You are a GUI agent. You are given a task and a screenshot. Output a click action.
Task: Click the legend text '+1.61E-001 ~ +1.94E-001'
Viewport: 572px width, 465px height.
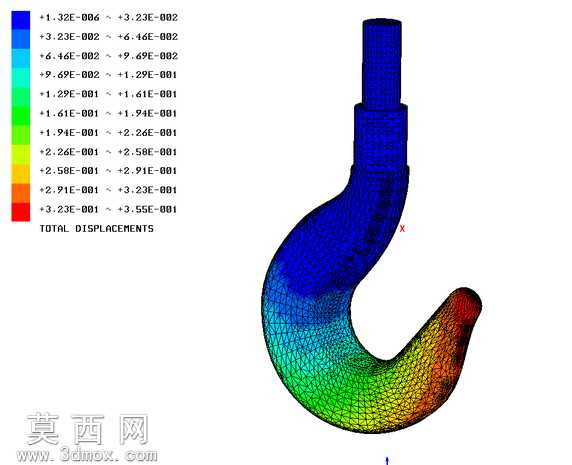pos(108,113)
